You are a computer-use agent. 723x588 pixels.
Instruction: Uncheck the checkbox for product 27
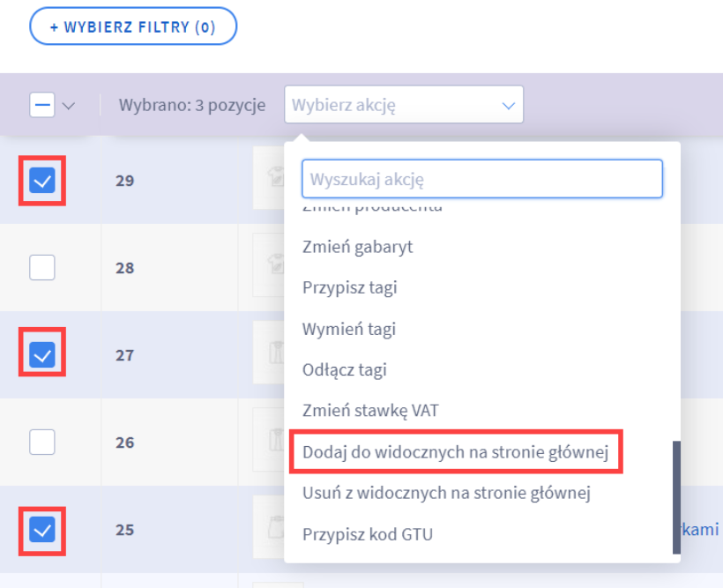point(42,354)
